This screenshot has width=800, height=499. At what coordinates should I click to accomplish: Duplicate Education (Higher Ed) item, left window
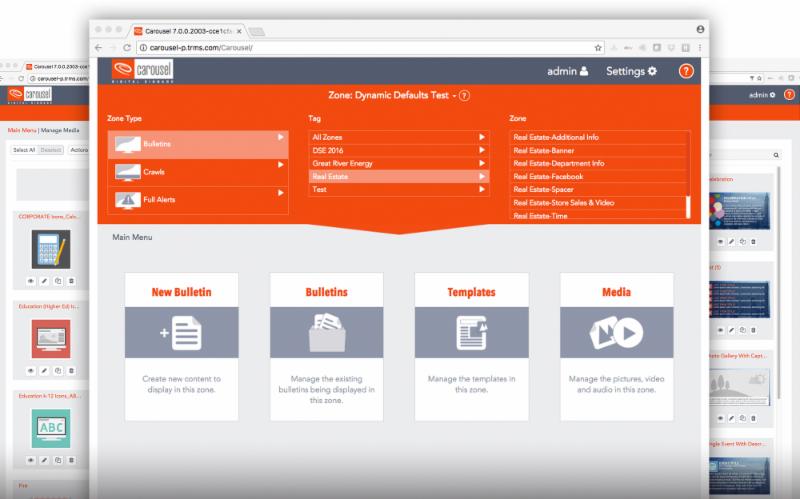pyautogui.click(x=58, y=371)
